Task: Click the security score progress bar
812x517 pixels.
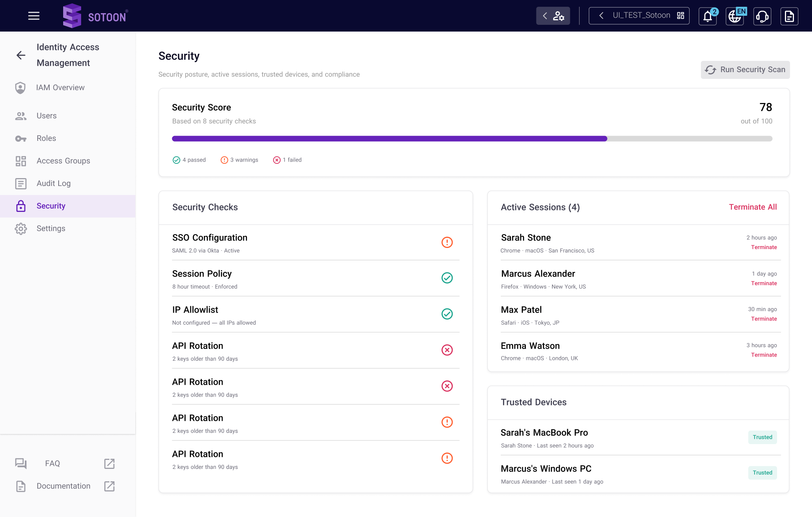Action: pos(472,139)
